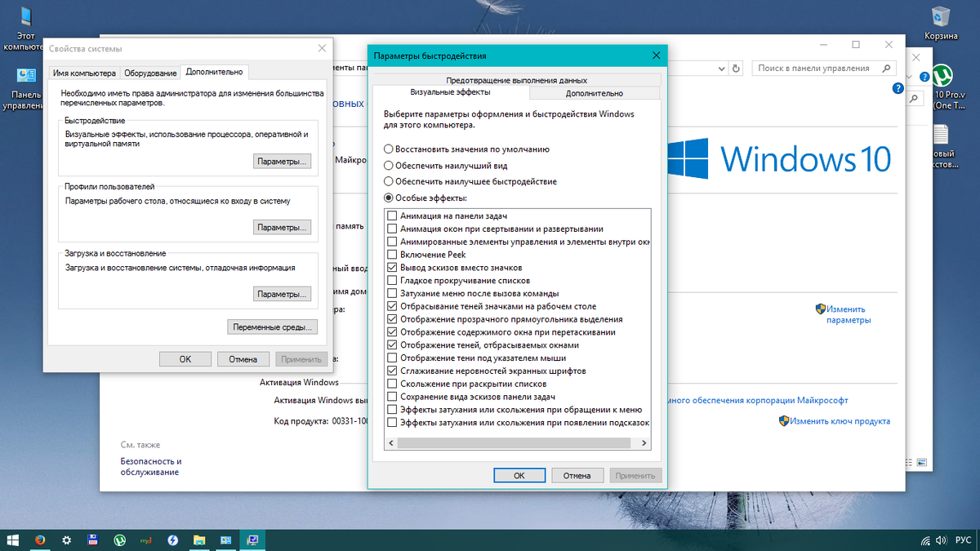The image size is (980, 551).
Task: Open 'Параметры...' under Быстродействие
Action: click(282, 162)
